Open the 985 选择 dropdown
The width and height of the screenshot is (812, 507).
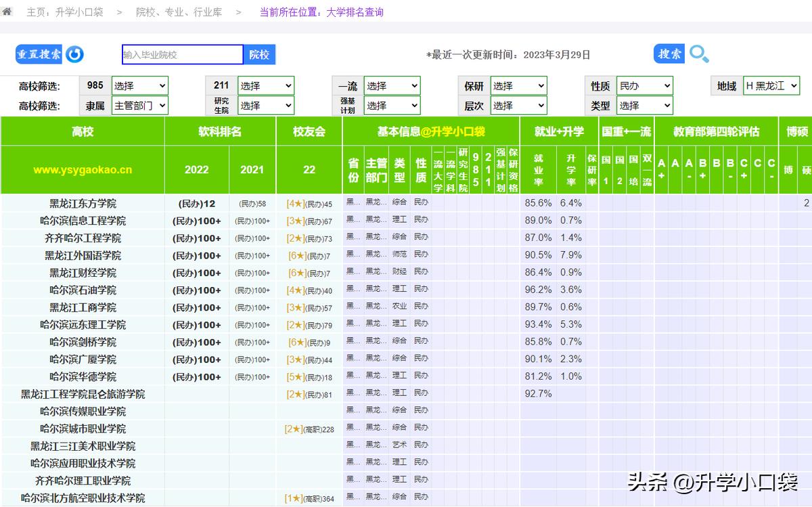click(139, 85)
